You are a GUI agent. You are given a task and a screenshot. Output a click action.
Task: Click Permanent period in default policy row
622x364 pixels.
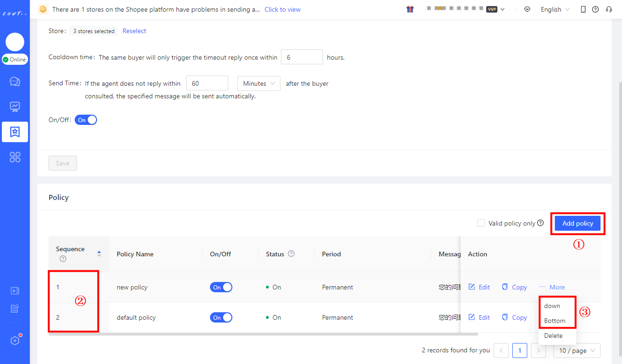click(x=337, y=317)
